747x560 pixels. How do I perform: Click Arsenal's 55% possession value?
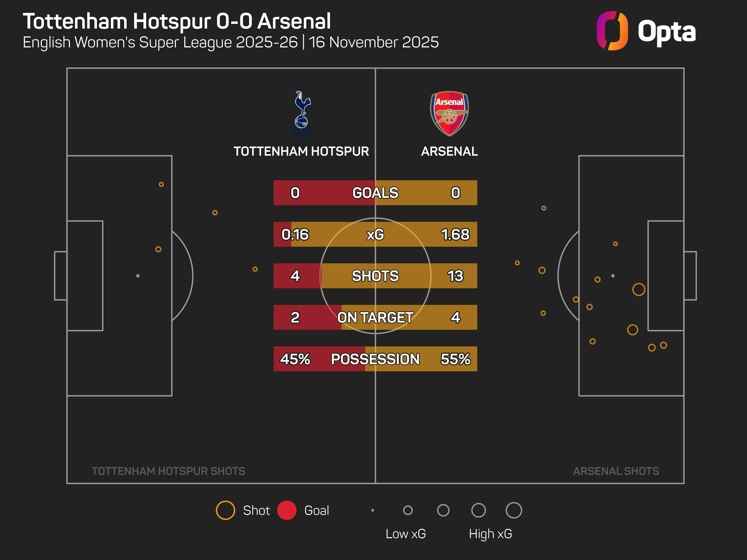pos(455,359)
